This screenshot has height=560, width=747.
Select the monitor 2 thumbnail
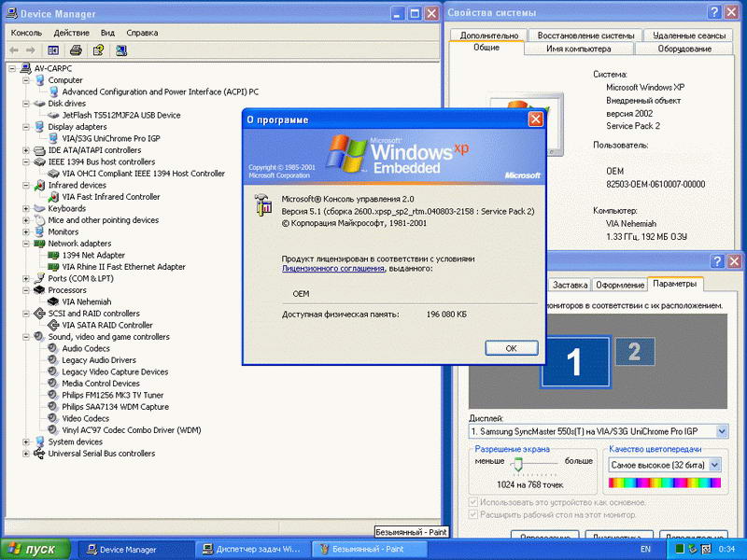[x=634, y=352]
